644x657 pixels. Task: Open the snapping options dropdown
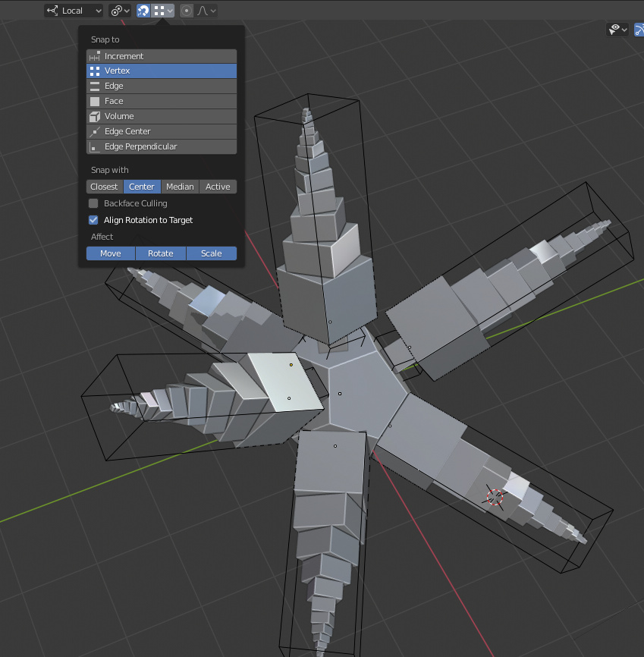pyautogui.click(x=162, y=11)
